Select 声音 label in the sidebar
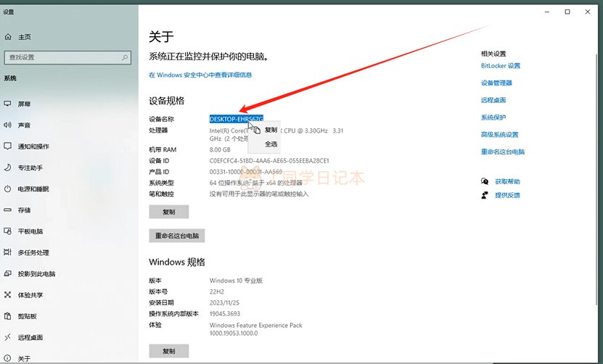Image resolution: width=603 pixels, height=364 pixels. pyautogui.click(x=24, y=125)
